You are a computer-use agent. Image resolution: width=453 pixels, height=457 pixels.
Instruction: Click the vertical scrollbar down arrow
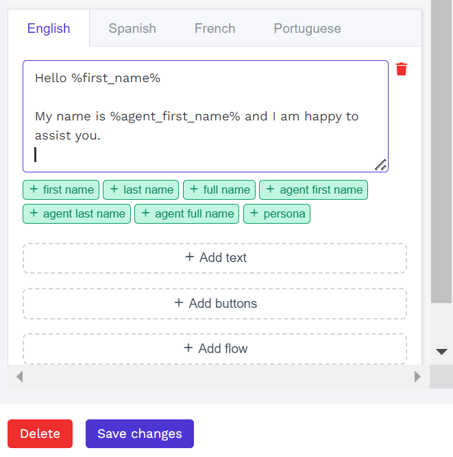coord(442,352)
